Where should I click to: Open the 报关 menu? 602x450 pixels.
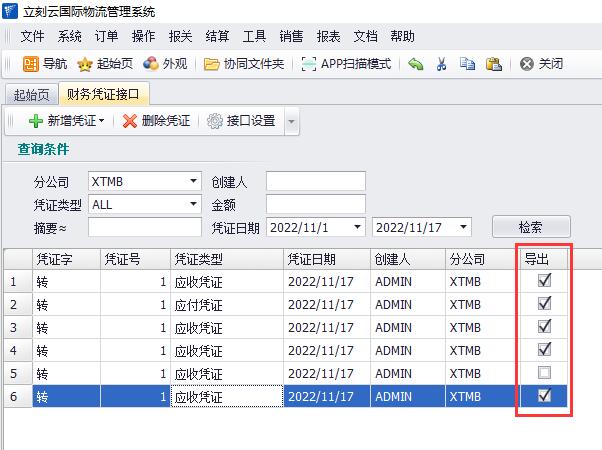(180, 36)
